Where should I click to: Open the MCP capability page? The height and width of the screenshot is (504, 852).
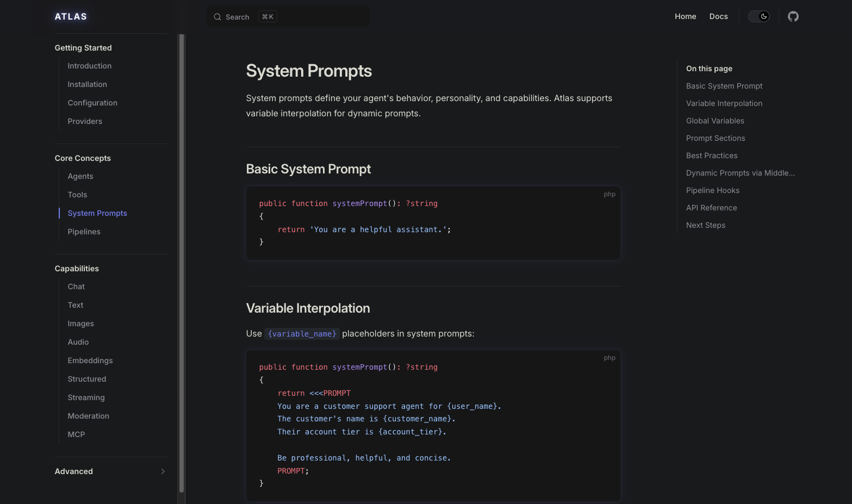click(77, 434)
